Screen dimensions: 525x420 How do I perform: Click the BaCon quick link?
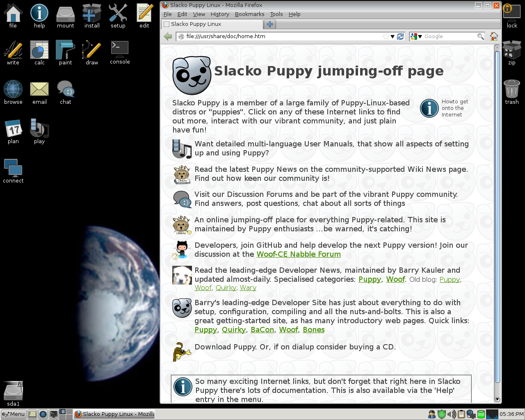click(x=262, y=330)
